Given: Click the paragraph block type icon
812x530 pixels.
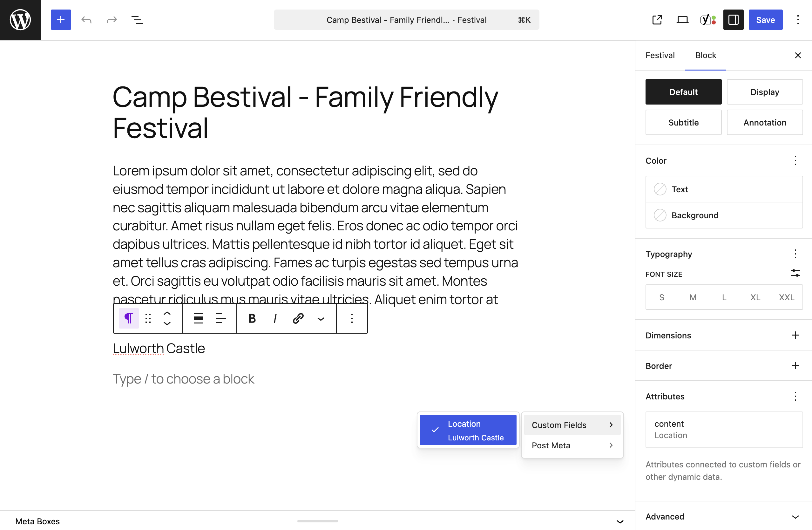Looking at the screenshot, I should pyautogui.click(x=129, y=318).
